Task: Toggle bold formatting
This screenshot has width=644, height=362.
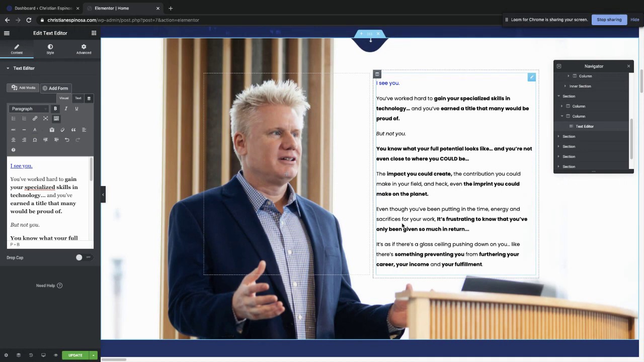Action: [55, 109]
